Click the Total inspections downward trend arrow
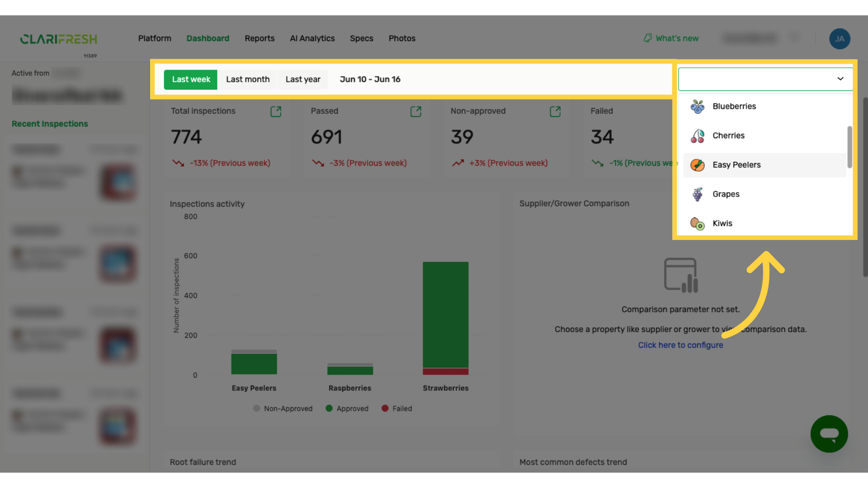The height and width of the screenshot is (488, 868). click(x=178, y=163)
